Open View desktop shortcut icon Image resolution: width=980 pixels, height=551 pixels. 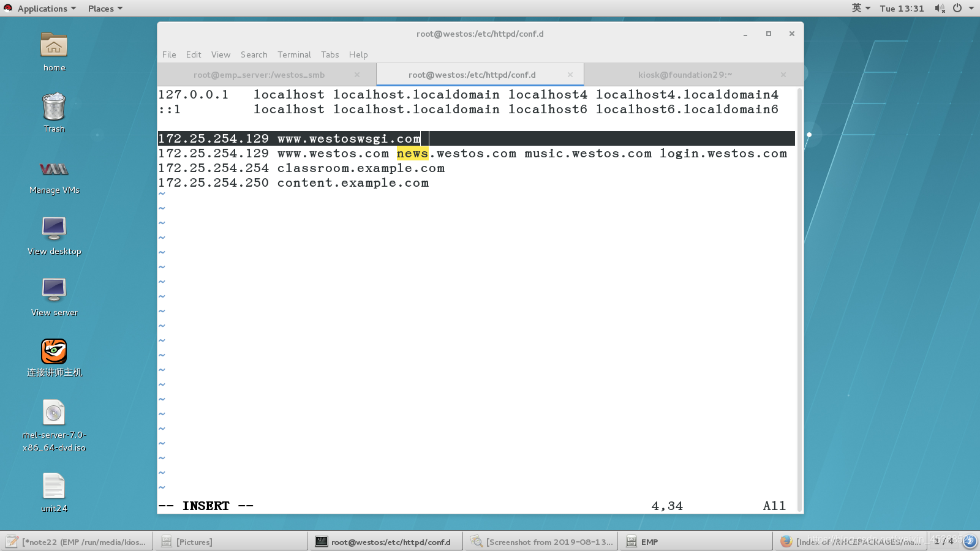coord(54,229)
